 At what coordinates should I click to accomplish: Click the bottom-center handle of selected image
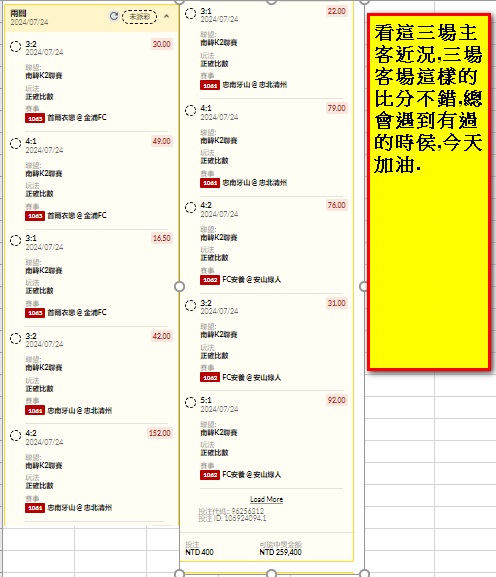pos(271,573)
